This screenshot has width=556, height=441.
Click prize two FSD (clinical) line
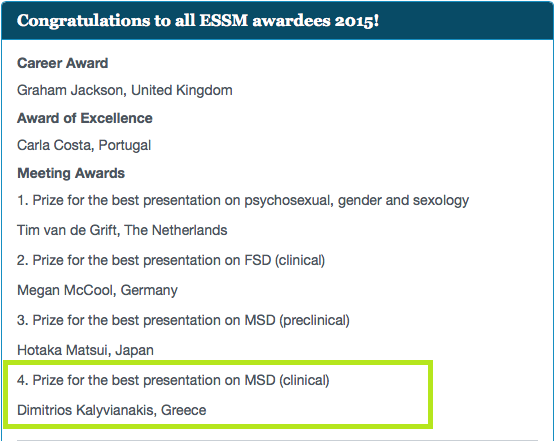pyautogui.click(x=171, y=261)
